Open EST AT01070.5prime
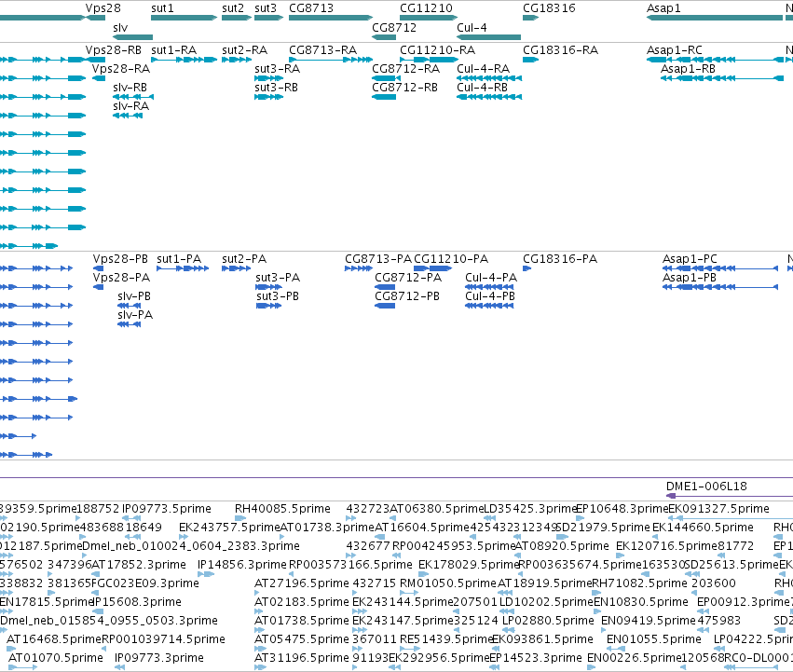 [56, 658]
